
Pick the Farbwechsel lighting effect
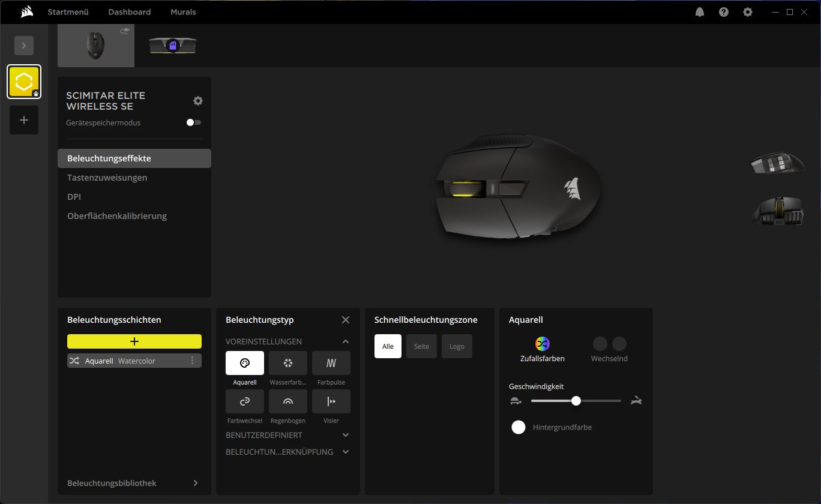(244, 401)
